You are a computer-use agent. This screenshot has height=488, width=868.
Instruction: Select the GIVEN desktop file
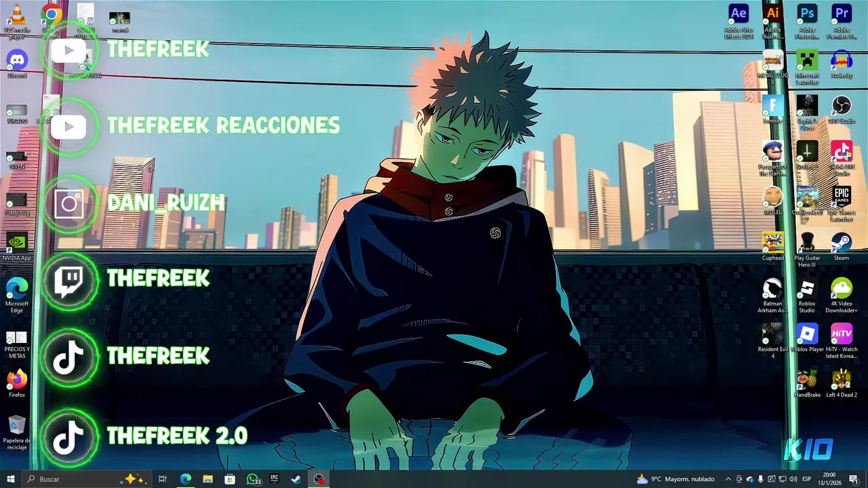click(x=16, y=159)
